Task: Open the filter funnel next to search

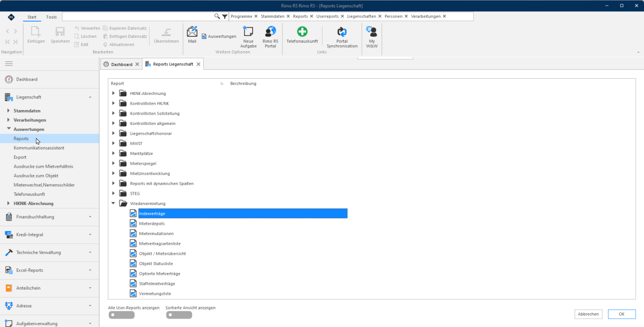Action: point(225,16)
